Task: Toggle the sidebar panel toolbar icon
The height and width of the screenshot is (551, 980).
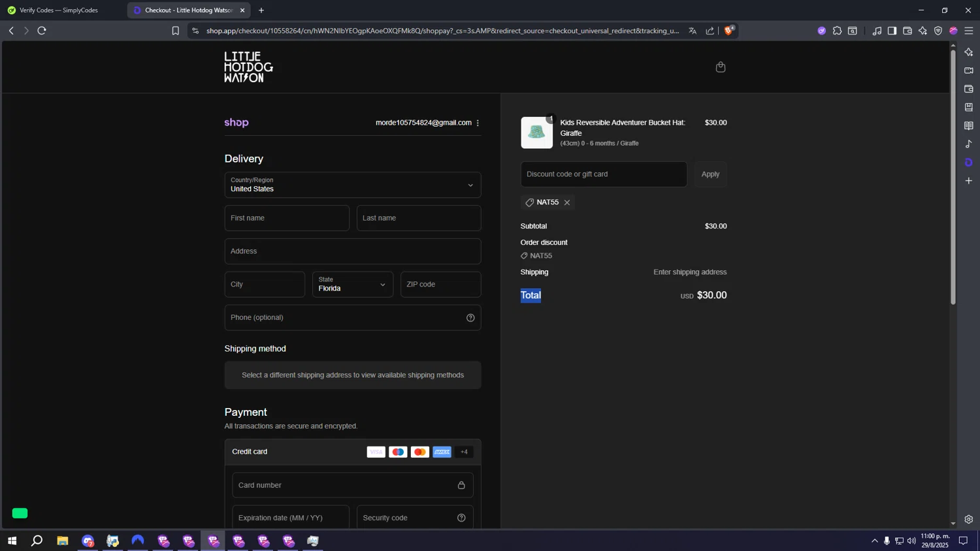Action: [x=892, y=31]
